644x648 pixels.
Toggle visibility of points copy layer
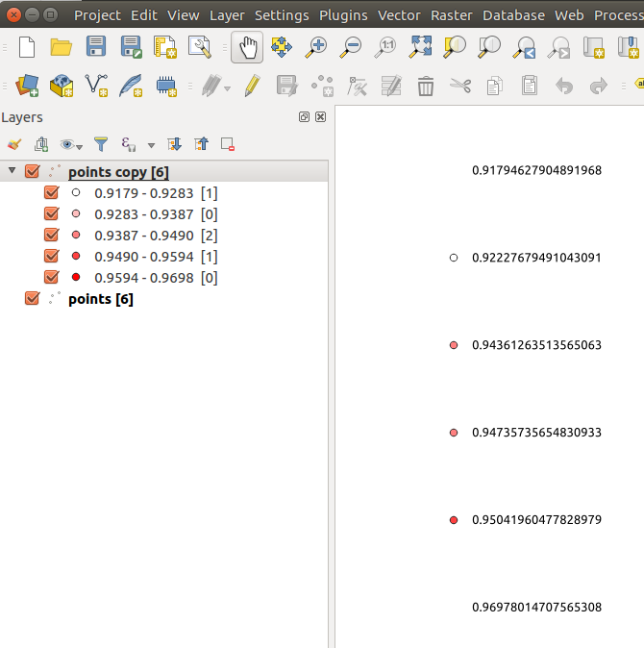pyautogui.click(x=33, y=171)
